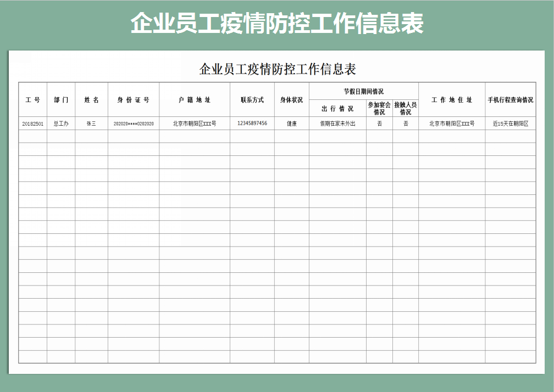The height and width of the screenshot is (392, 554).
Task: Click the name cell containing 张三
Action: tap(89, 124)
